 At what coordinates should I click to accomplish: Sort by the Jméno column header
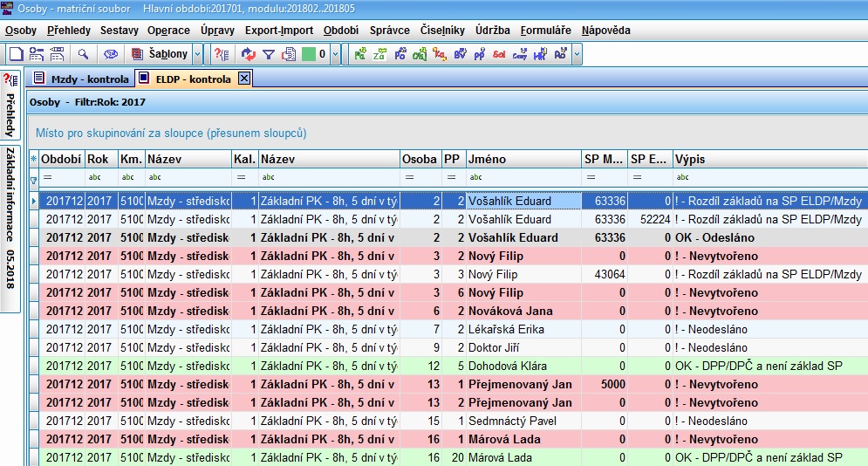(x=523, y=160)
